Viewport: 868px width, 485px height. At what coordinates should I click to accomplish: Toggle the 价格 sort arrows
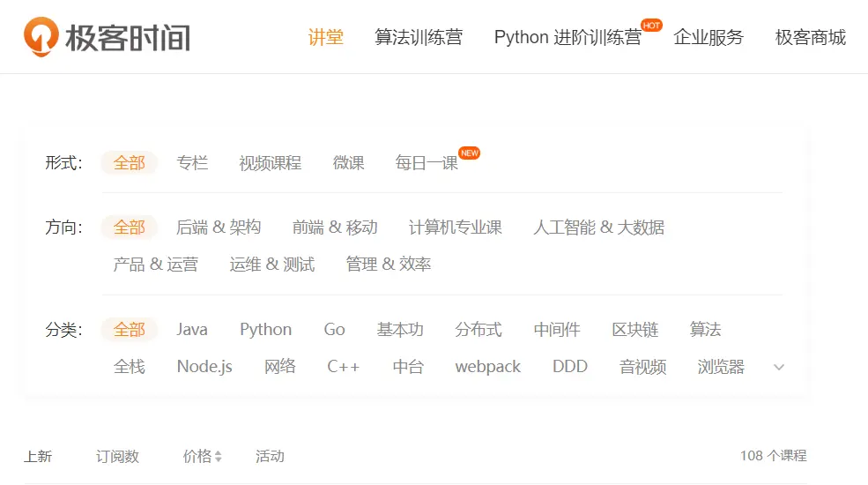[219, 456]
